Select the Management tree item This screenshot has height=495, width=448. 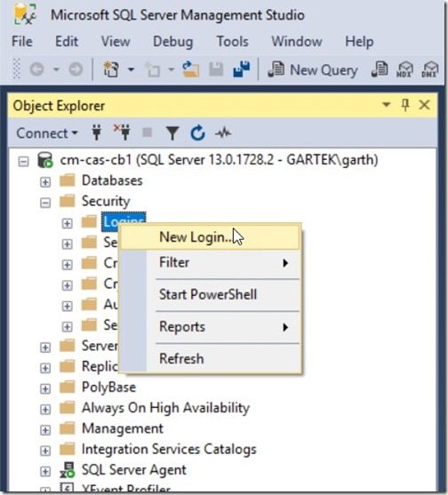123,428
